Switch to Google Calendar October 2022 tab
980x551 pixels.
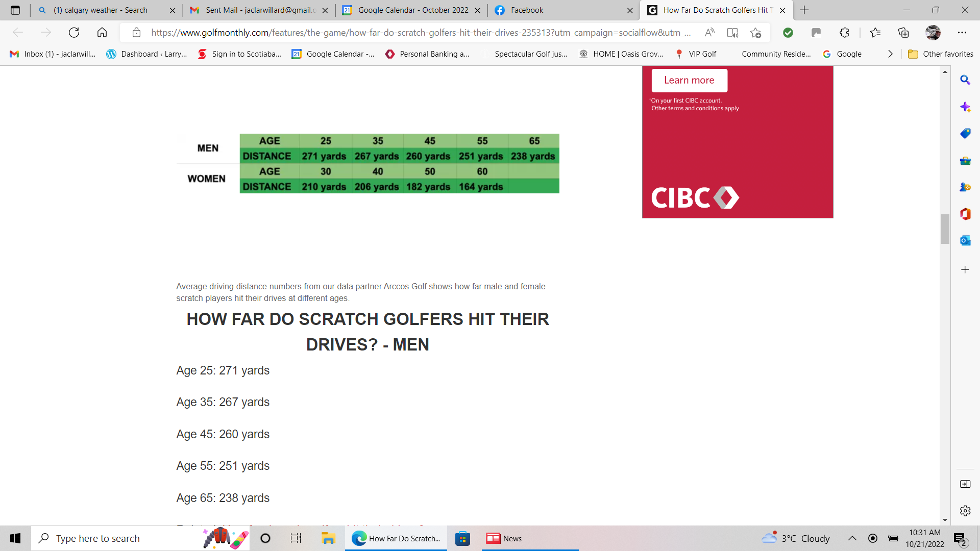point(412,10)
